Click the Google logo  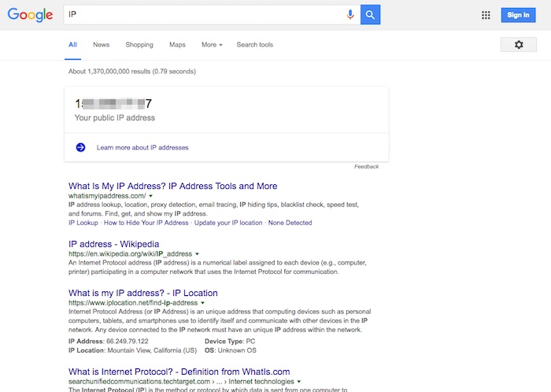(30, 15)
